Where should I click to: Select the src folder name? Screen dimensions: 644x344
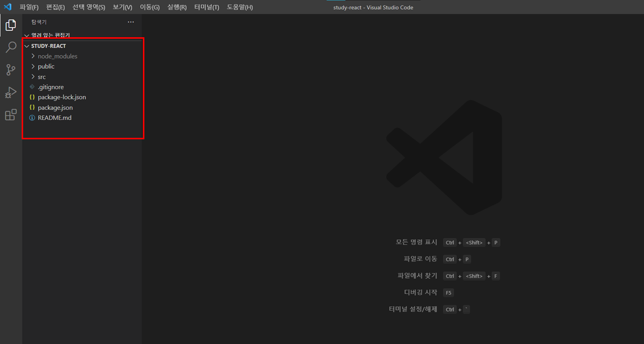(42, 77)
